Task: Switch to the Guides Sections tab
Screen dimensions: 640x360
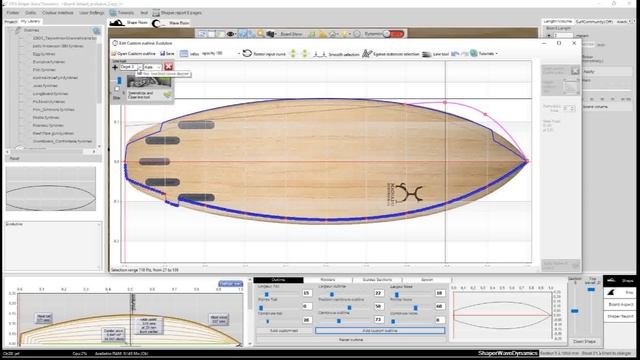Action: [x=378, y=280]
